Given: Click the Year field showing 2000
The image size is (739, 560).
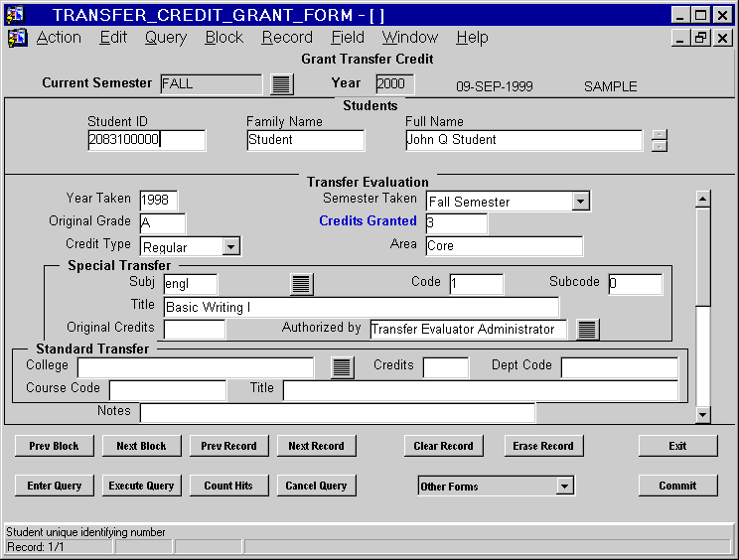Looking at the screenshot, I should (x=395, y=84).
